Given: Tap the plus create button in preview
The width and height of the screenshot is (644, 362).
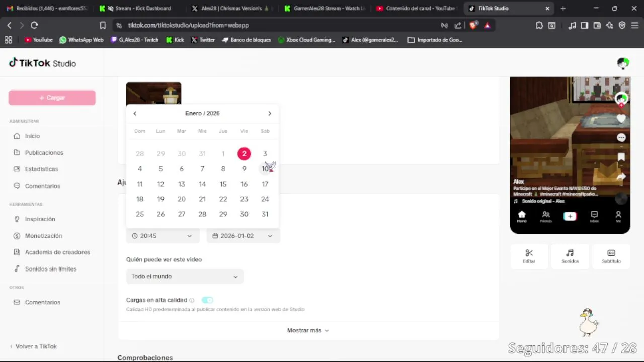Looking at the screenshot, I should pyautogui.click(x=570, y=216).
